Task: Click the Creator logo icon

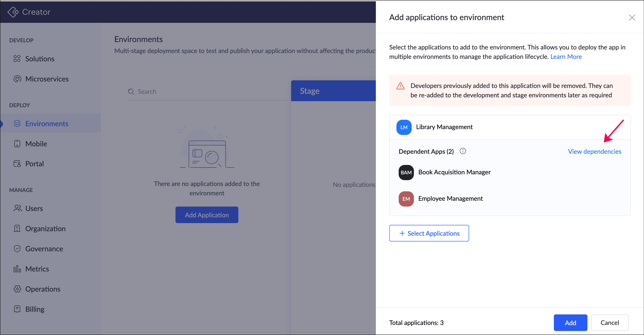Action: click(x=13, y=12)
